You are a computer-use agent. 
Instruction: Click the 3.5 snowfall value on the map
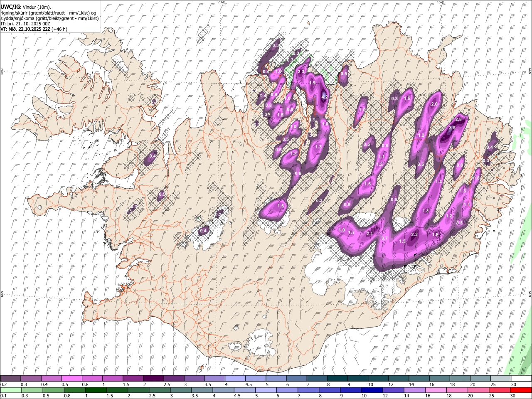tap(453, 128)
